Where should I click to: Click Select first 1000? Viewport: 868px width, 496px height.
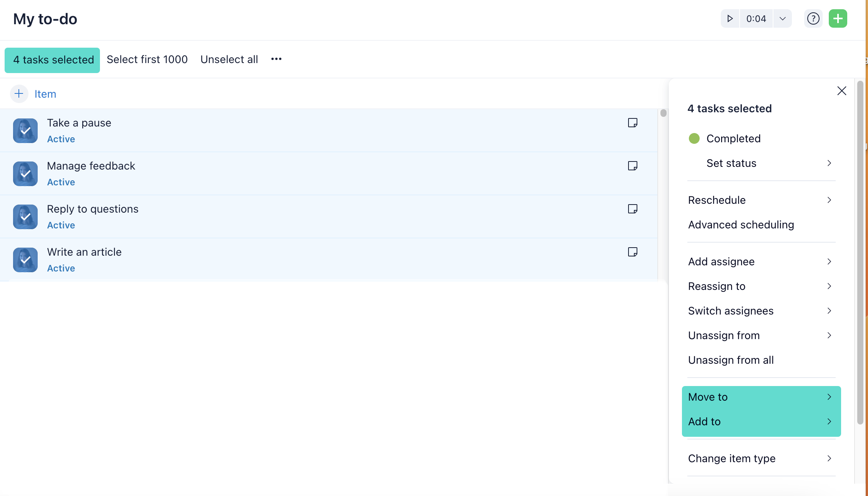[147, 60]
